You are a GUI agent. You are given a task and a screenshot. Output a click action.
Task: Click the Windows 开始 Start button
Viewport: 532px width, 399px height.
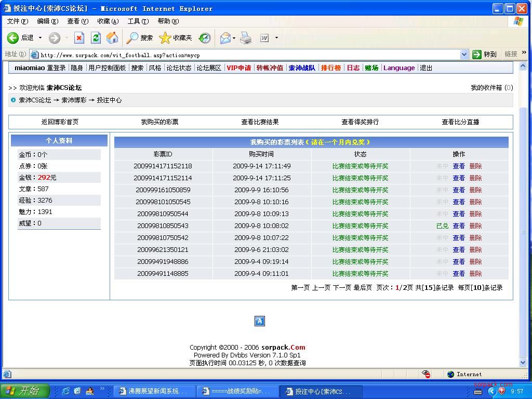(x=25, y=391)
